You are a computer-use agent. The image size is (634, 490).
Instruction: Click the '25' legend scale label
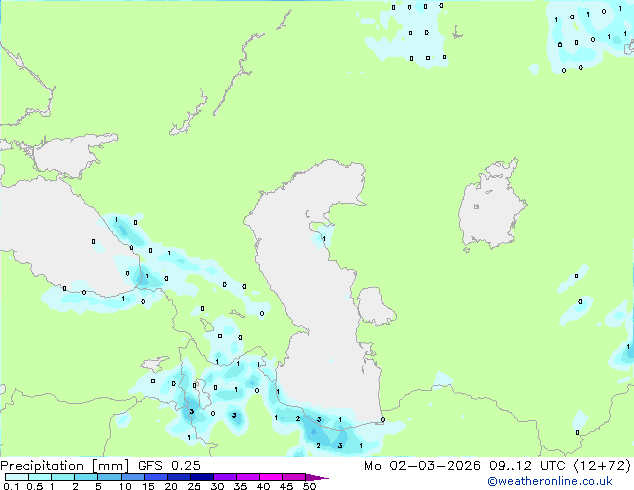coord(194,486)
